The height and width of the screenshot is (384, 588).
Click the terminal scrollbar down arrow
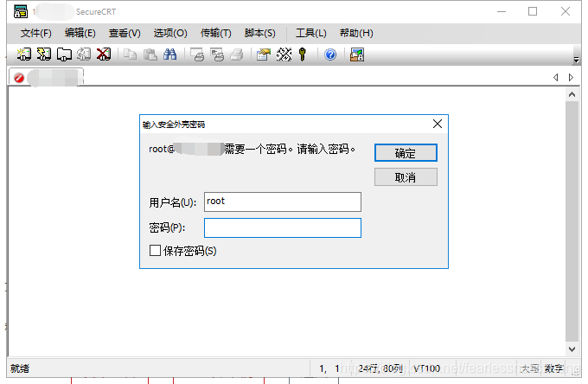pos(572,349)
